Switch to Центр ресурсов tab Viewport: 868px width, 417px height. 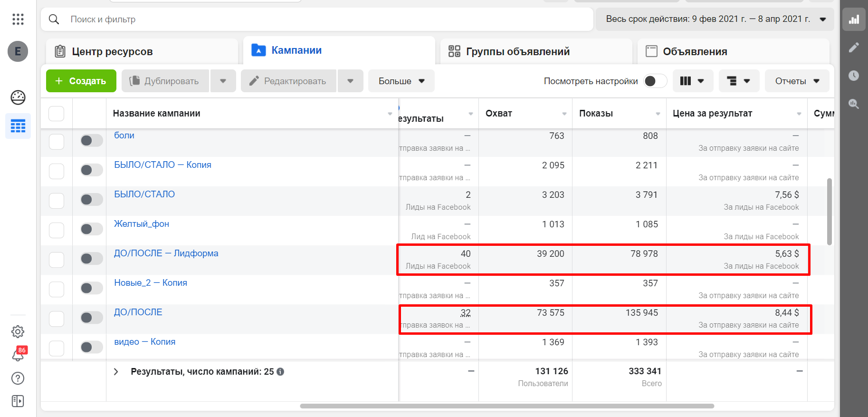pyautogui.click(x=142, y=51)
